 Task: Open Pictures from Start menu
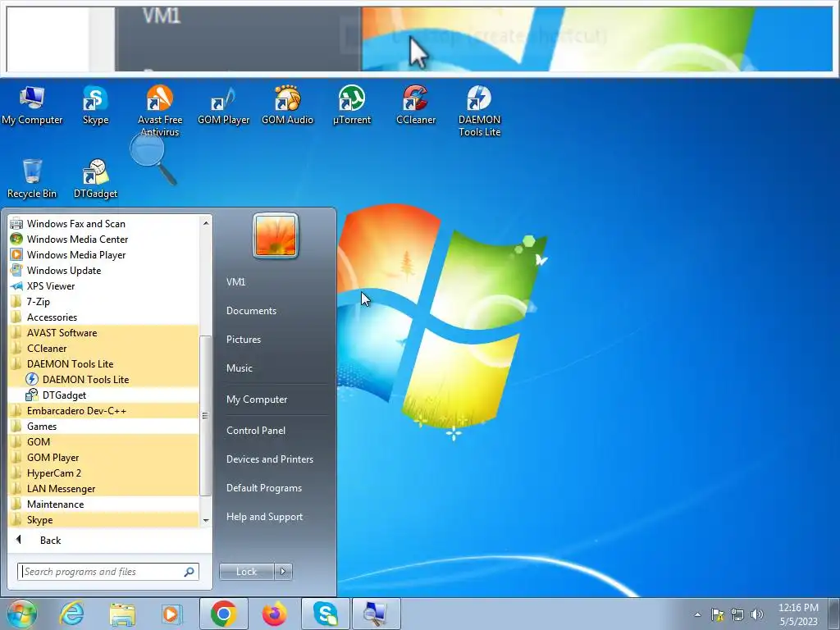pyautogui.click(x=244, y=340)
